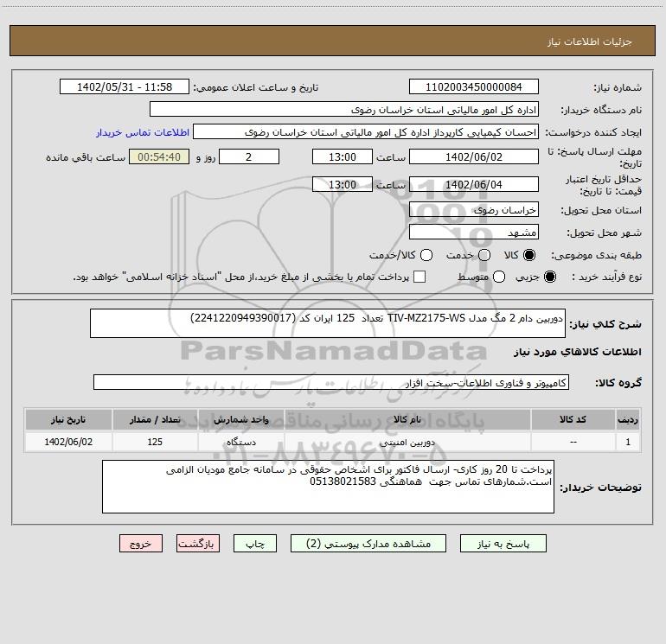The height and width of the screenshot is (644, 666).
Task: Click the goods group field کامپیوتر و فناوری اطلاعات
Action: pyautogui.click(x=331, y=382)
